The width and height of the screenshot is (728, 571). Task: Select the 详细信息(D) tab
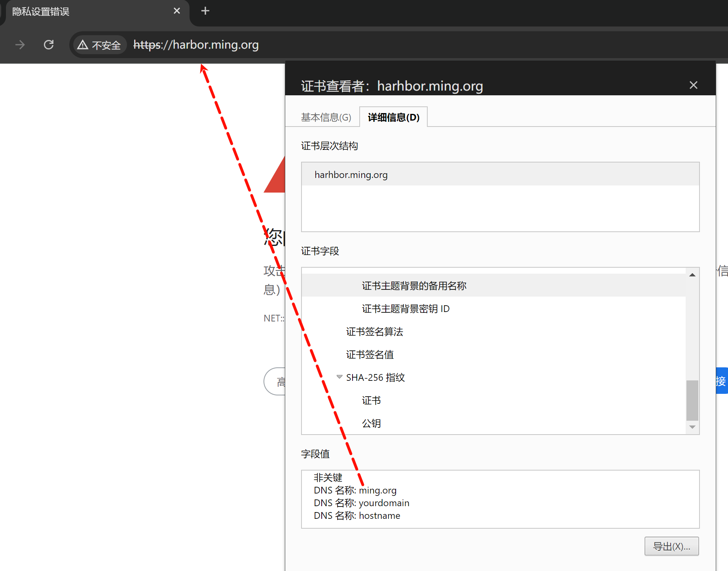(393, 117)
